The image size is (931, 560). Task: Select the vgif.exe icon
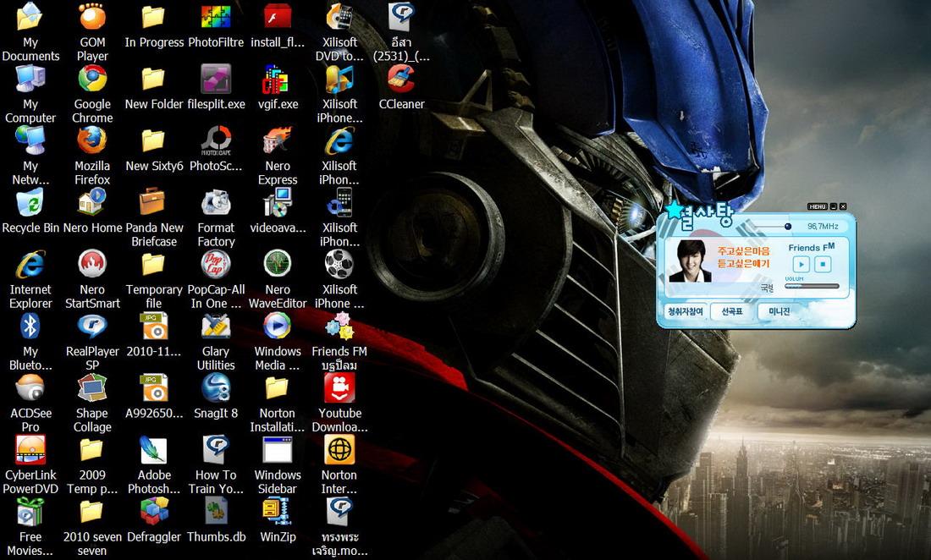[x=278, y=87]
